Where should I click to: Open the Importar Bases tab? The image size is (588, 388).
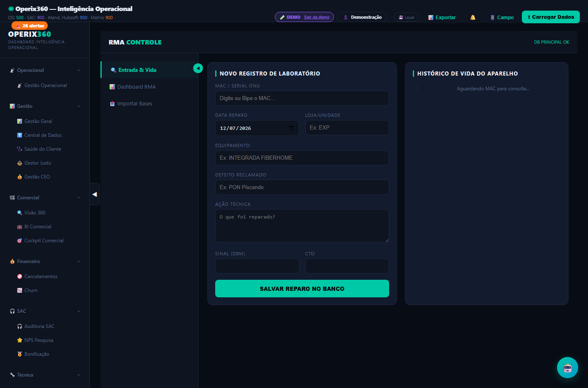click(149, 103)
